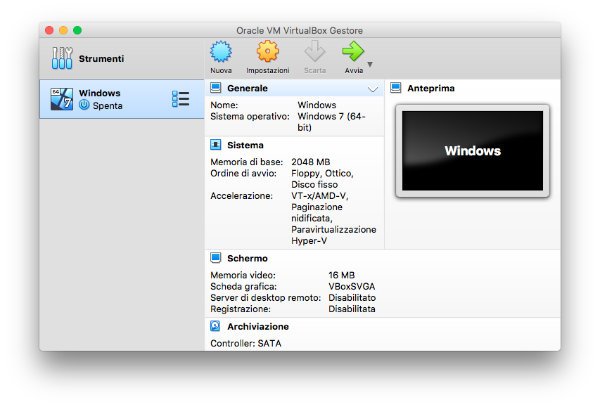
Task: Click the Spenta power state icon
Action: (84, 105)
